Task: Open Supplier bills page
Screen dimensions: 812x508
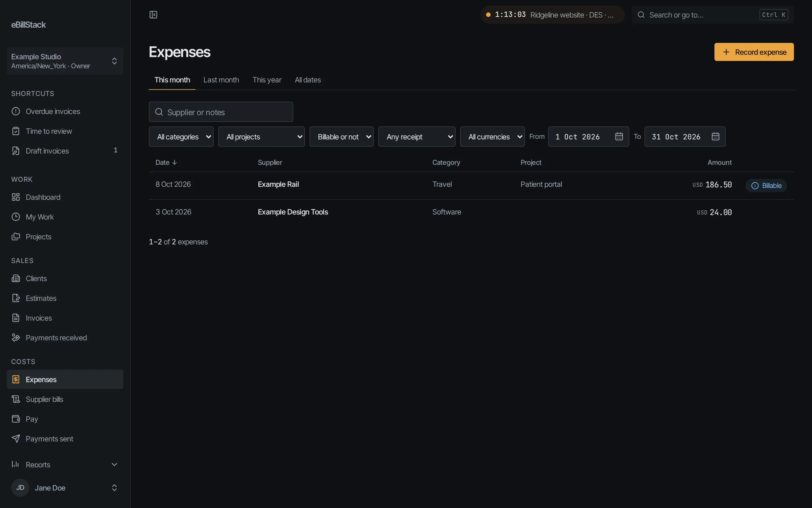Action: 65,399
